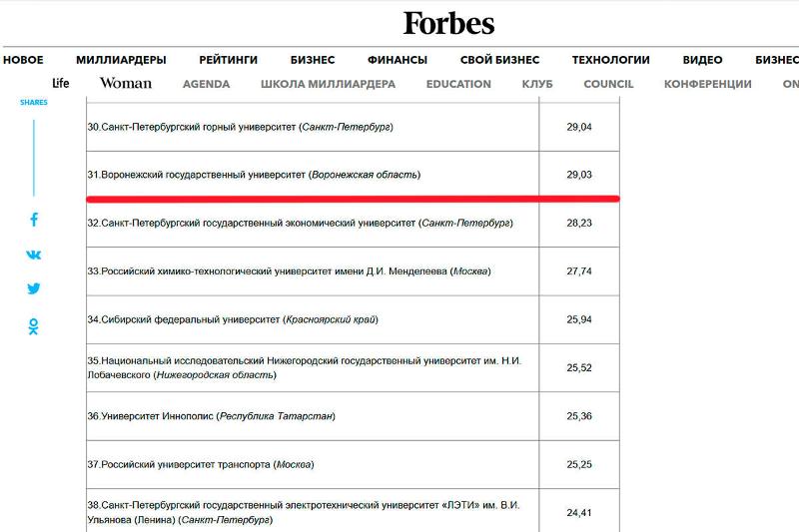Image resolution: width=799 pixels, height=532 pixels.
Task: Open the Agenda tab
Action: click(206, 84)
